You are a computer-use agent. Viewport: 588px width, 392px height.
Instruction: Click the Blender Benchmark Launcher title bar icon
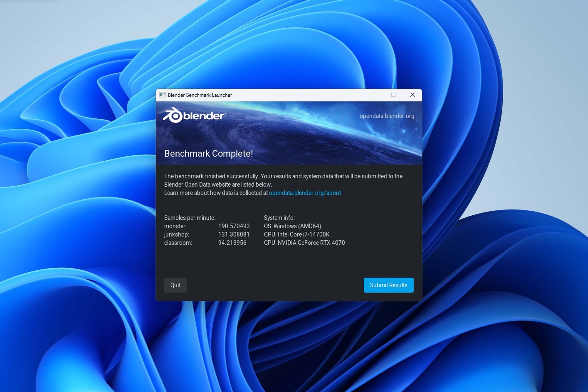162,95
